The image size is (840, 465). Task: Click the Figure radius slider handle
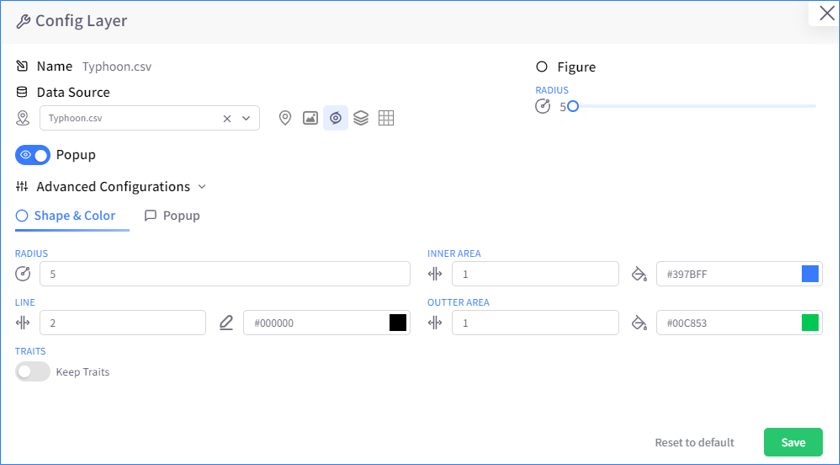573,106
